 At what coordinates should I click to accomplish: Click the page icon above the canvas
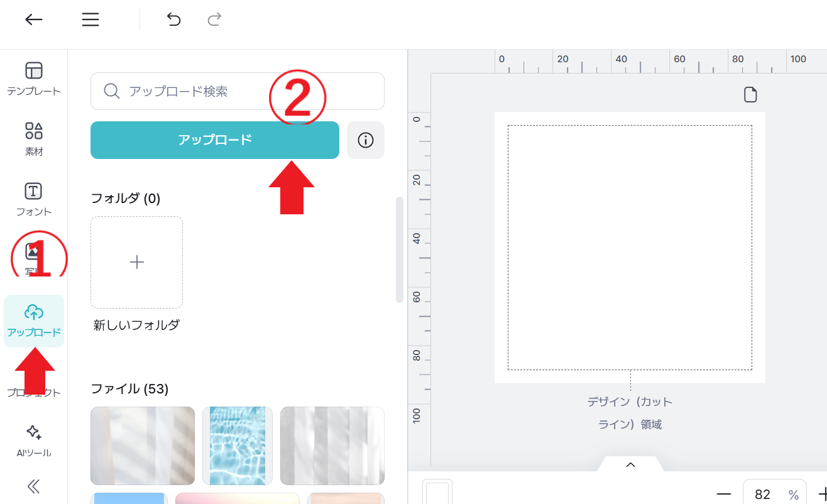click(x=750, y=95)
